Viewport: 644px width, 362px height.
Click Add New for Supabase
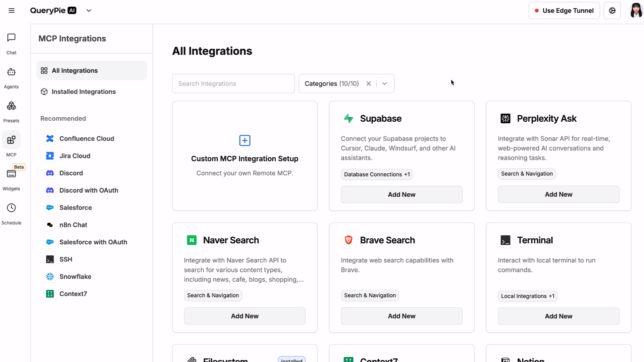click(x=401, y=195)
